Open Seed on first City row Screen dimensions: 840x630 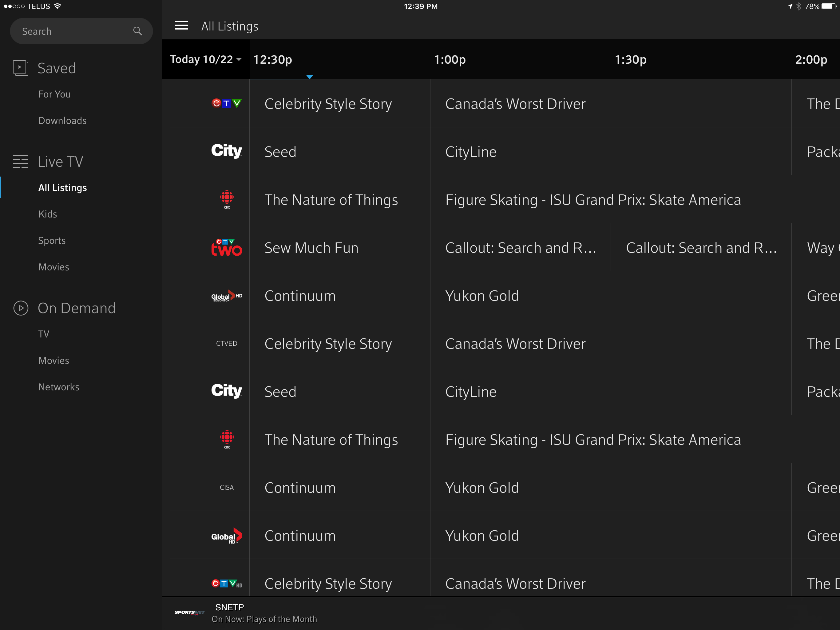tap(339, 151)
